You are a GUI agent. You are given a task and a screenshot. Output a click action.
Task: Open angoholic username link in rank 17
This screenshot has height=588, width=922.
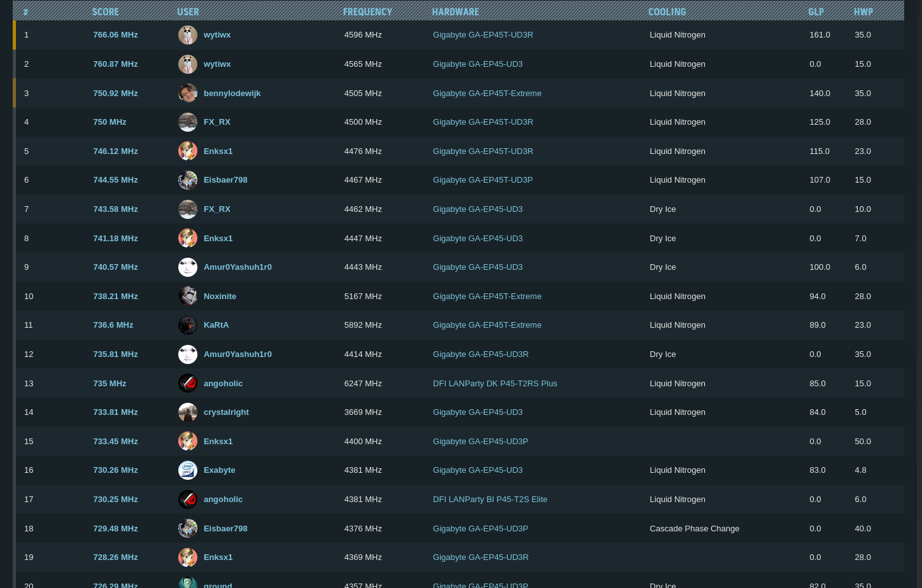pyautogui.click(x=223, y=500)
